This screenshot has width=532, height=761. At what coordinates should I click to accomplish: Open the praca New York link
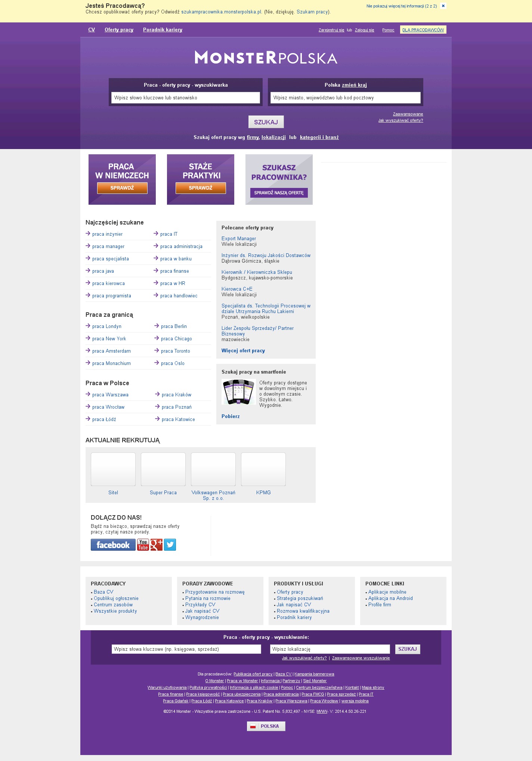109,339
